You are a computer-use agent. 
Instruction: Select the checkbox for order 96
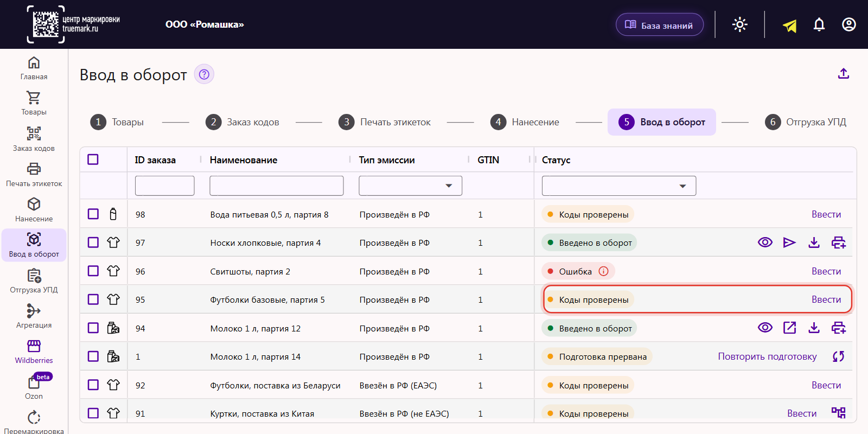click(93, 271)
